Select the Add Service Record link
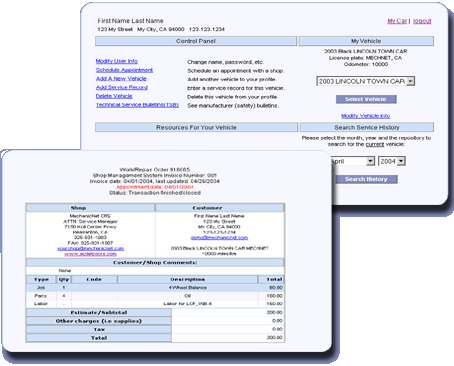Viewport: 454px width, 366px height. click(122, 87)
